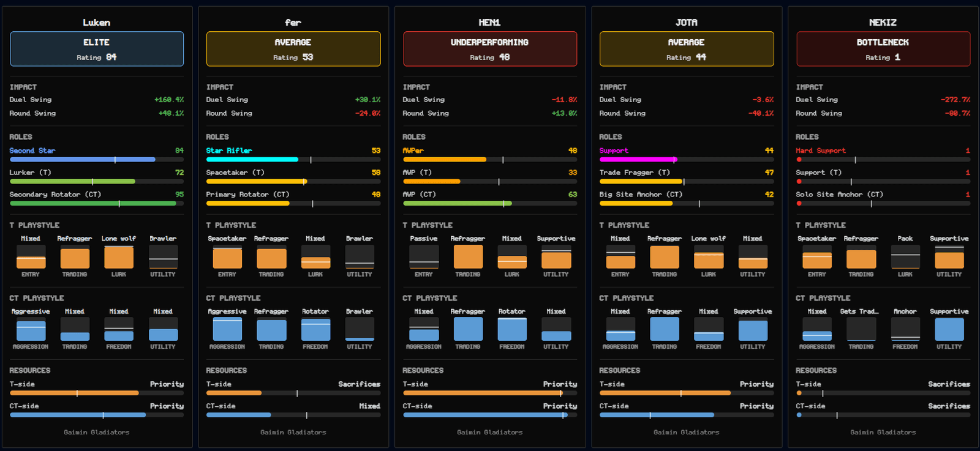Click NEKIZ's BOTTLENECK rating badge
Image resolution: width=980 pixels, height=451 pixels.
coord(883,49)
